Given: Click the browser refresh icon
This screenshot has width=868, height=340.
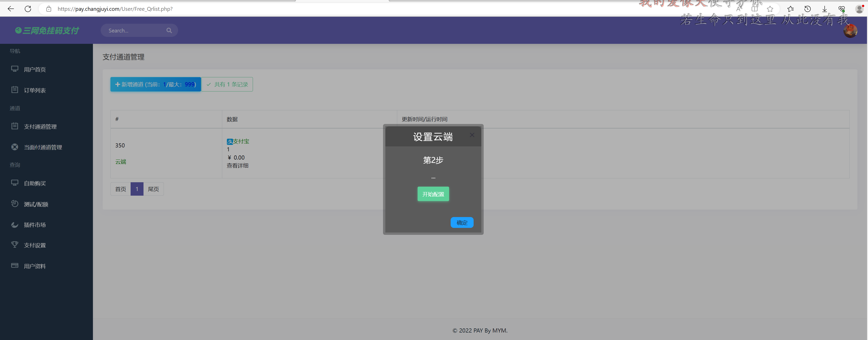Looking at the screenshot, I should click(x=28, y=9).
